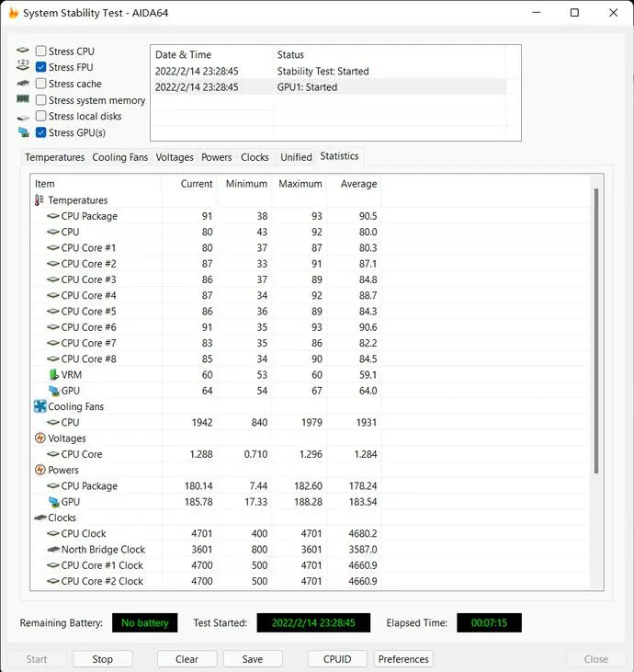Click the CPU Package power row icon
This screenshot has height=672, width=634.
[x=53, y=485]
